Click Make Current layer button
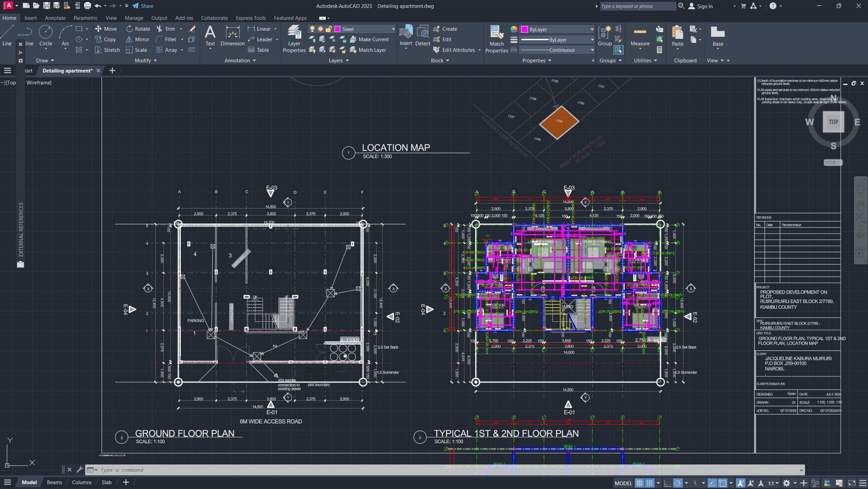Screen dimensions: 868x489 [369, 39]
